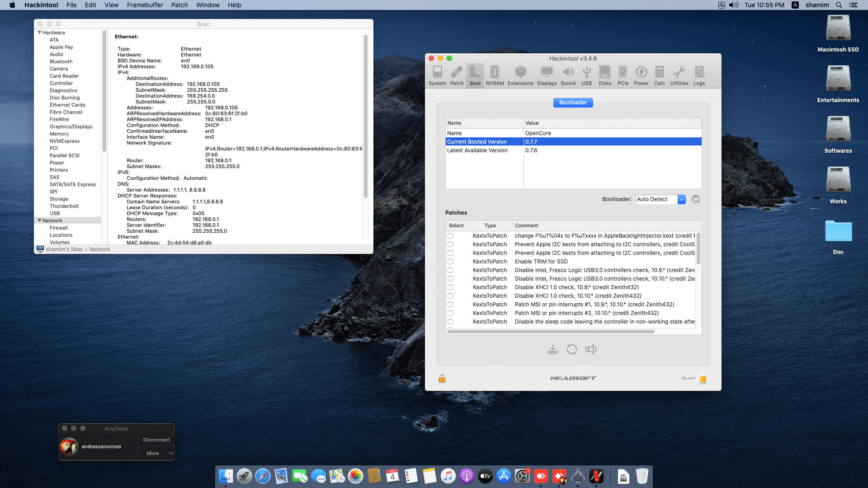Select NVMExpress in the hardware list

click(65, 141)
